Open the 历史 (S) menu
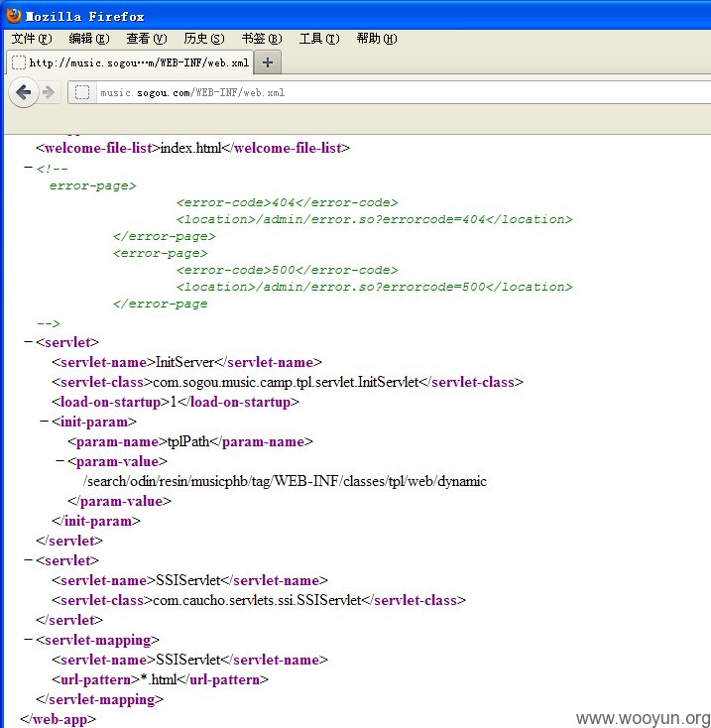 tap(204, 39)
